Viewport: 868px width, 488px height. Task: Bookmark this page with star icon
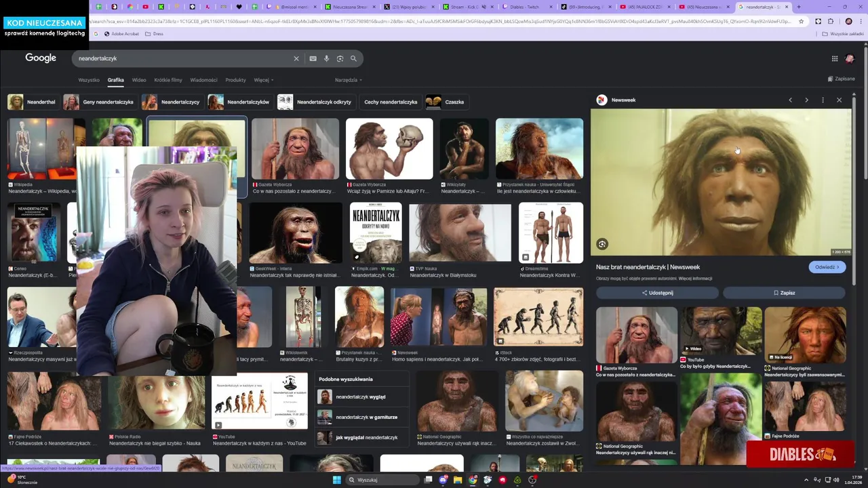pos(802,21)
